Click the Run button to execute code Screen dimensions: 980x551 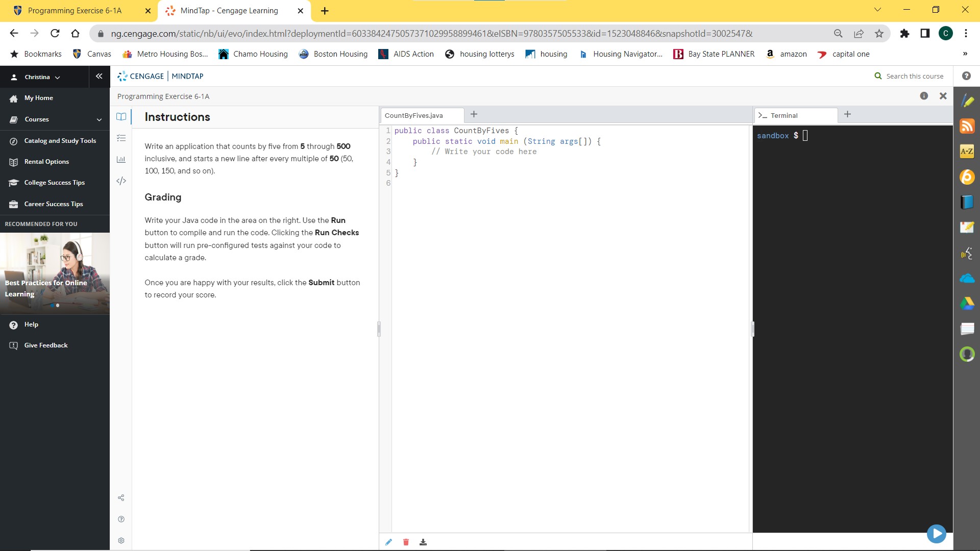pos(938,533)
